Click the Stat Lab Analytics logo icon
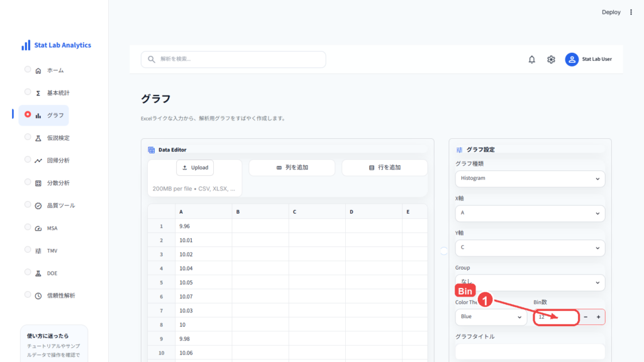 26,45
